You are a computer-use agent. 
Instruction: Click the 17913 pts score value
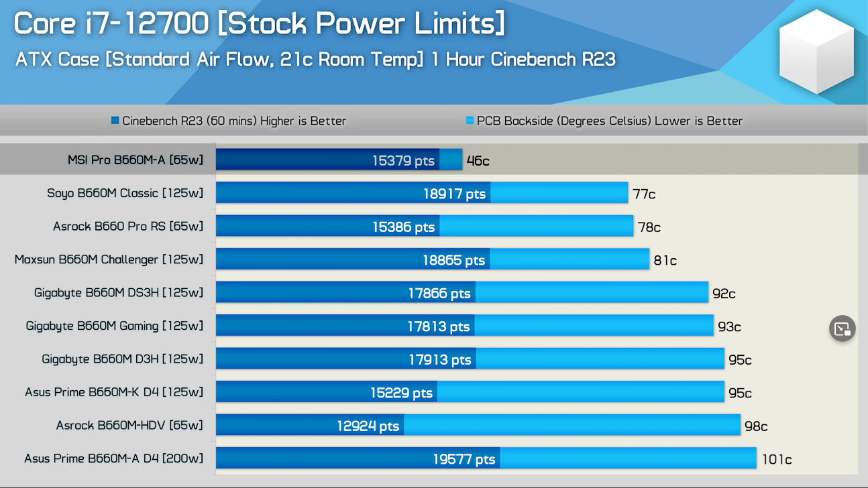coord(440,360)
